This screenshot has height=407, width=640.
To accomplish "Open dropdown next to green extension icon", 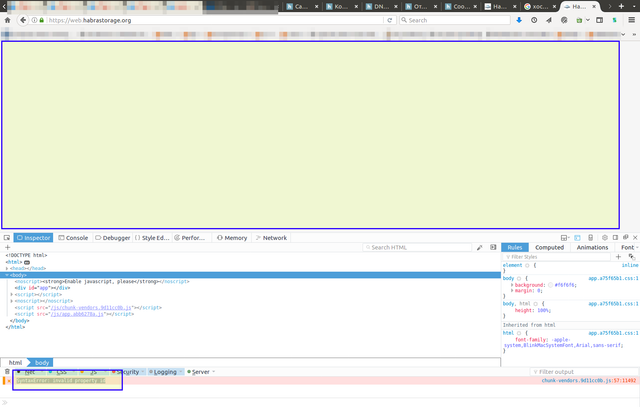I will (x=588, y=20).
